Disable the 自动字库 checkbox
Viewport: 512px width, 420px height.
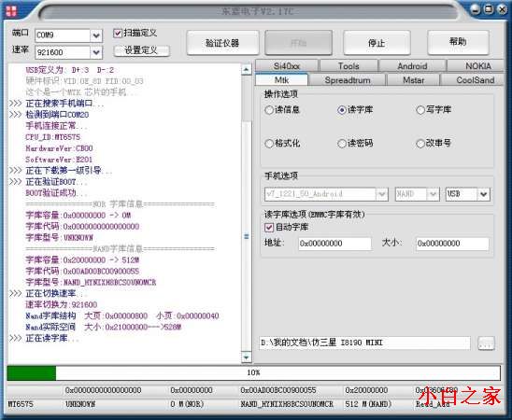[x=269, y=227]
